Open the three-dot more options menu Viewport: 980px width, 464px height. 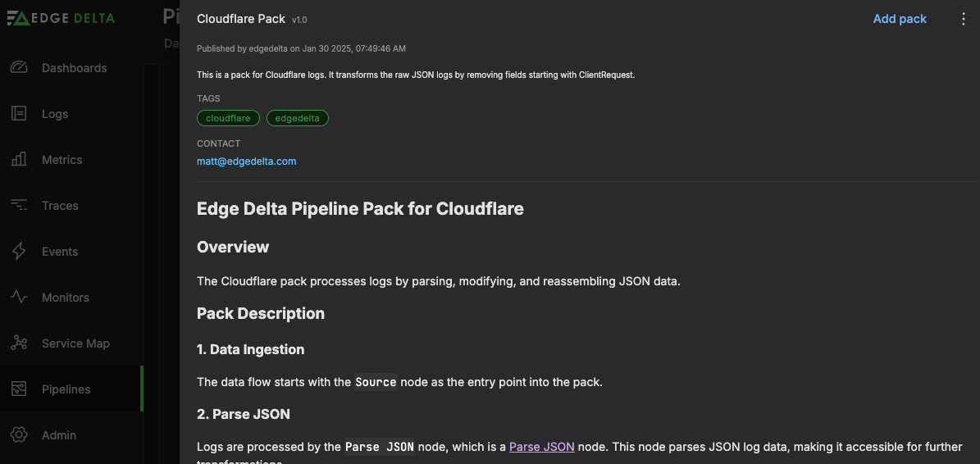pos(964,19)
